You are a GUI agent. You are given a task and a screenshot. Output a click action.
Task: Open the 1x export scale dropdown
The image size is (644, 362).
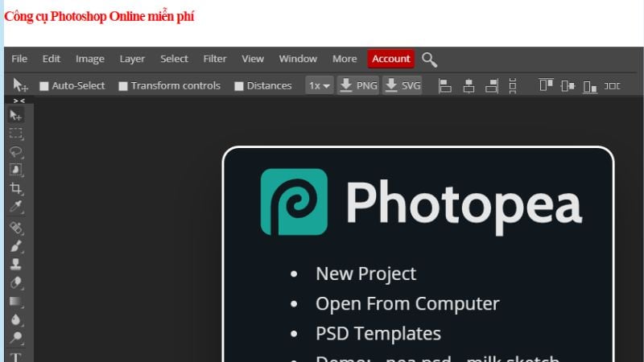319,86
